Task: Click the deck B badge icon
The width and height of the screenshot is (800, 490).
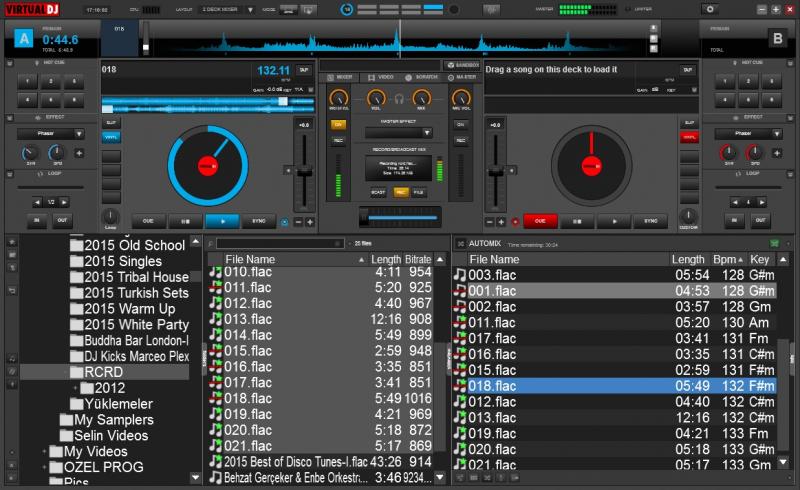Action: 777,39
